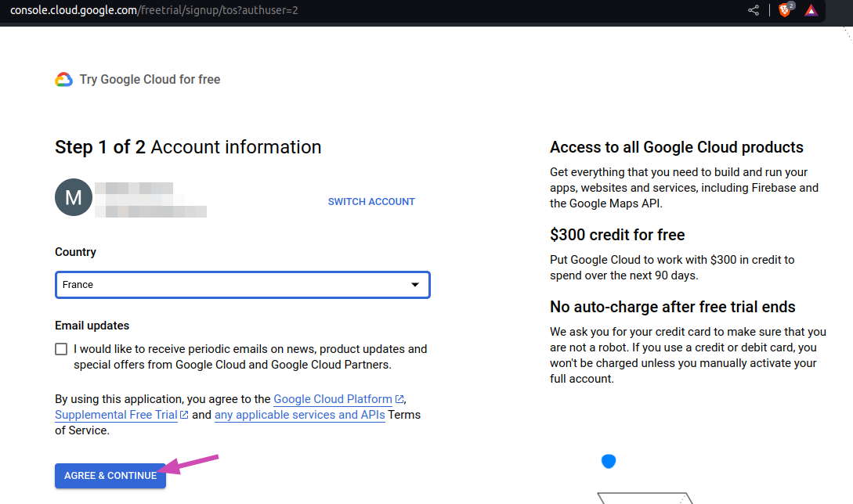Click the share icon in address bar
The image size is (853, 504).
(x=754, y=10)
